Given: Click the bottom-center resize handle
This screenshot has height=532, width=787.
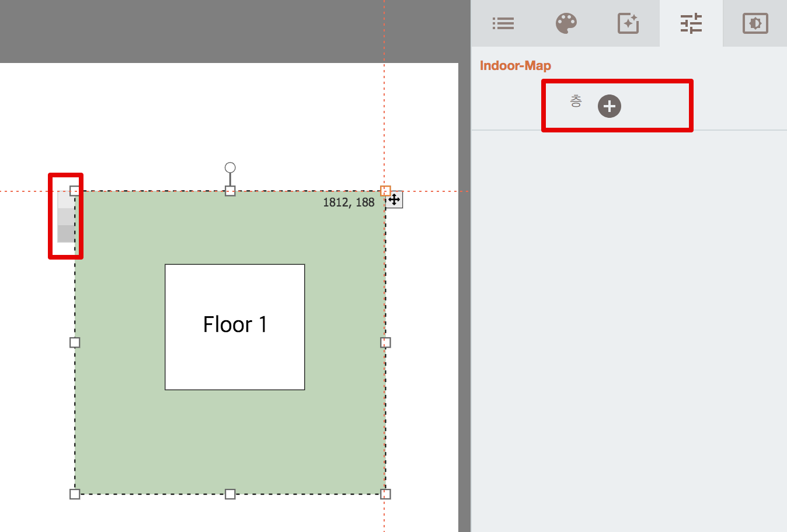Looking at the screenshot, I should coord(230,494).
